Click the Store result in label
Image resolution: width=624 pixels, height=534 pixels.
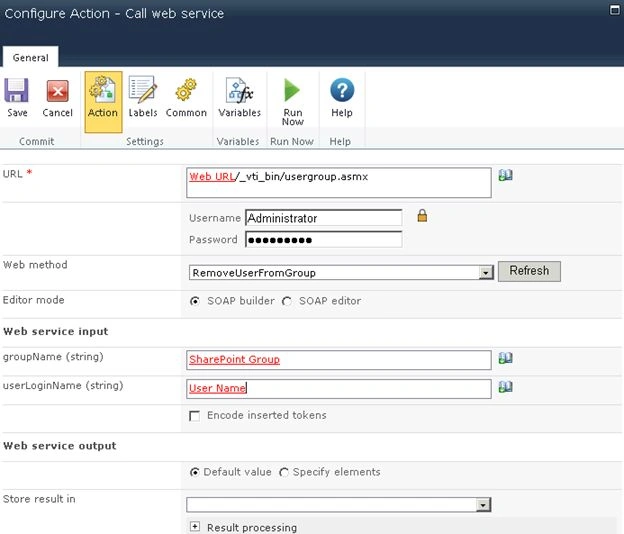[39, 499]
